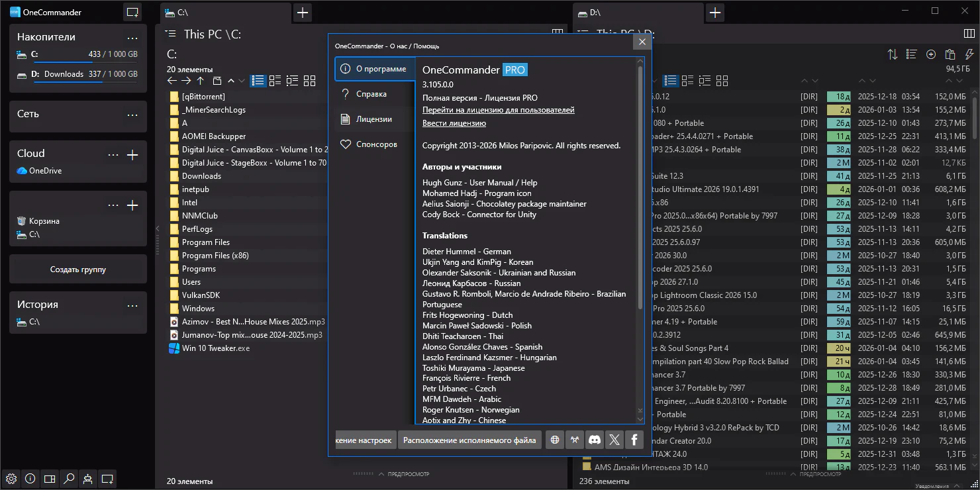
Task: Select the Лицензии tab in the dialog
Action: [x=374, y=119]
